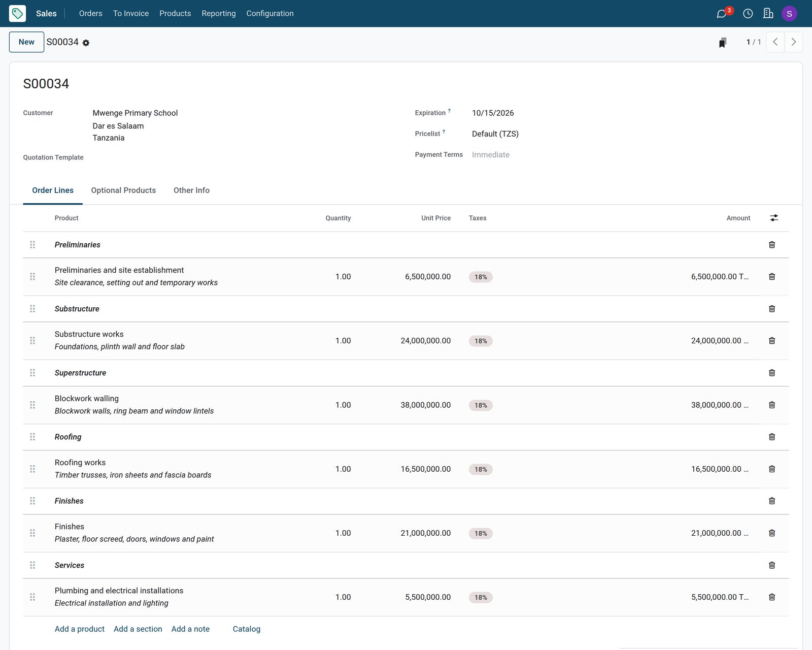Open the column settings adjust icon

[x=774, y=218]
